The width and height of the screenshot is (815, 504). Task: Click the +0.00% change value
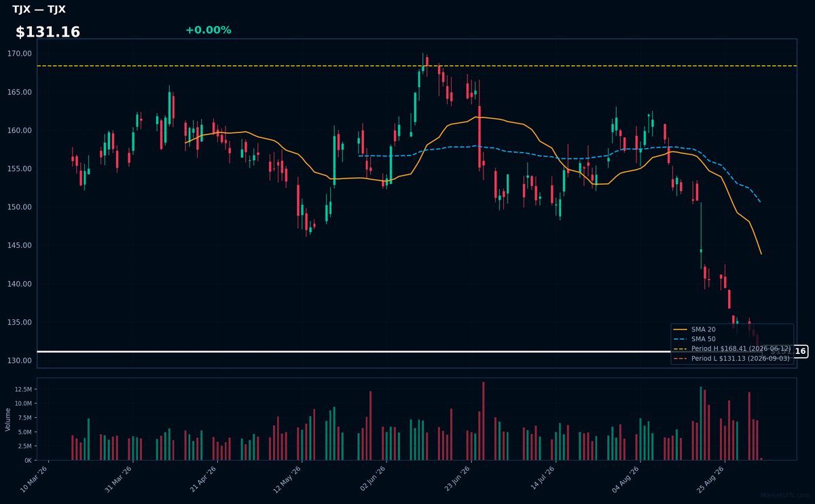tap(208, 30)
